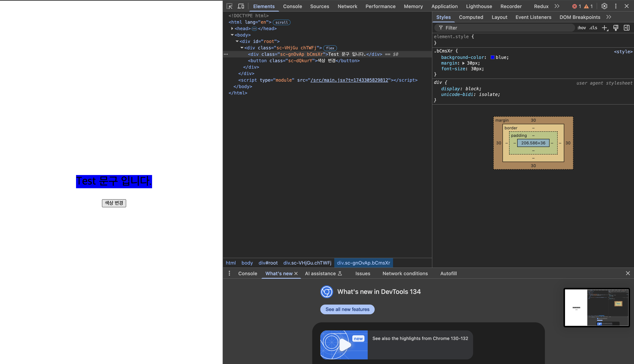The width and height of the screenshot is (634, 364).
Task: Open the DevTools three-dot menu
Action: 616,6
